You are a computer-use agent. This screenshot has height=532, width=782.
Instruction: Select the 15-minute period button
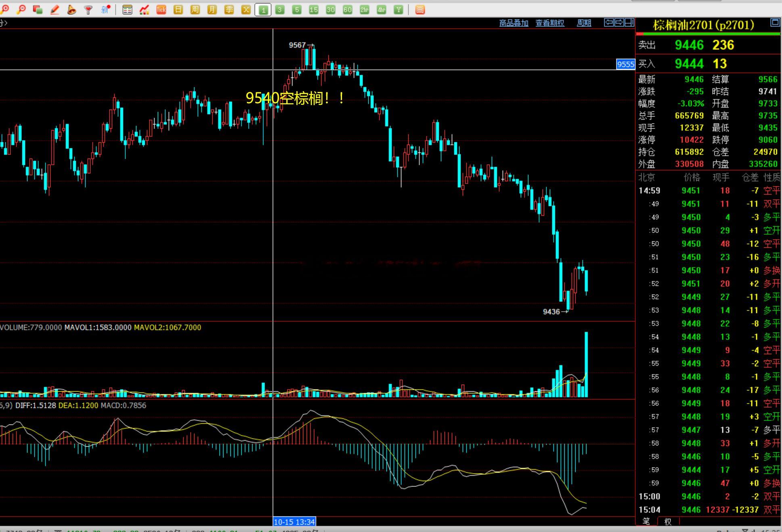pos(314,10)
